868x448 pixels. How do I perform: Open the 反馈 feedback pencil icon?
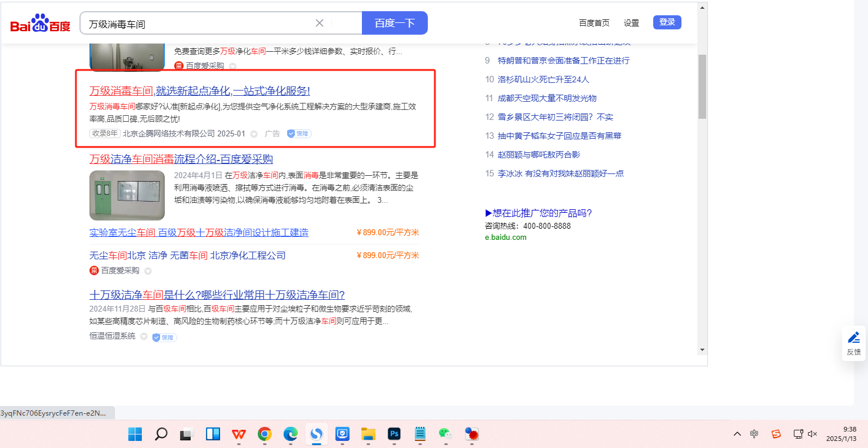click(x=853, y=338)
